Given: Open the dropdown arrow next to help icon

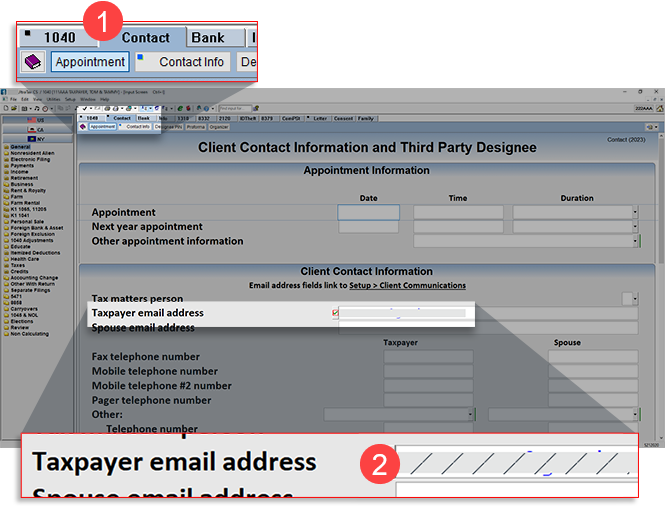Looking at the screenshot, I should [212, 108].
